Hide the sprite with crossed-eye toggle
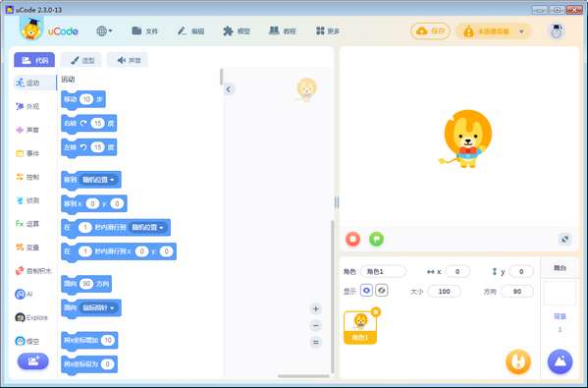The width and height of the screenshot is (588, 388). tap(382, 291)
